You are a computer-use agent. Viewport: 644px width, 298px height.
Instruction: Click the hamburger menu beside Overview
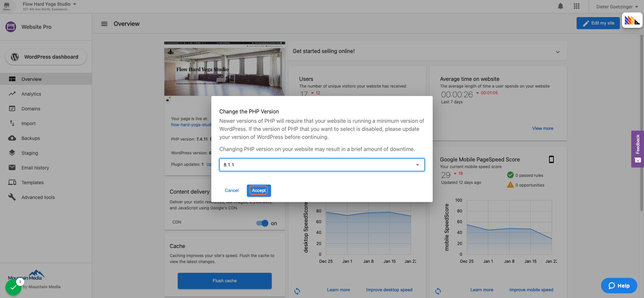click(x=104, y=24)
